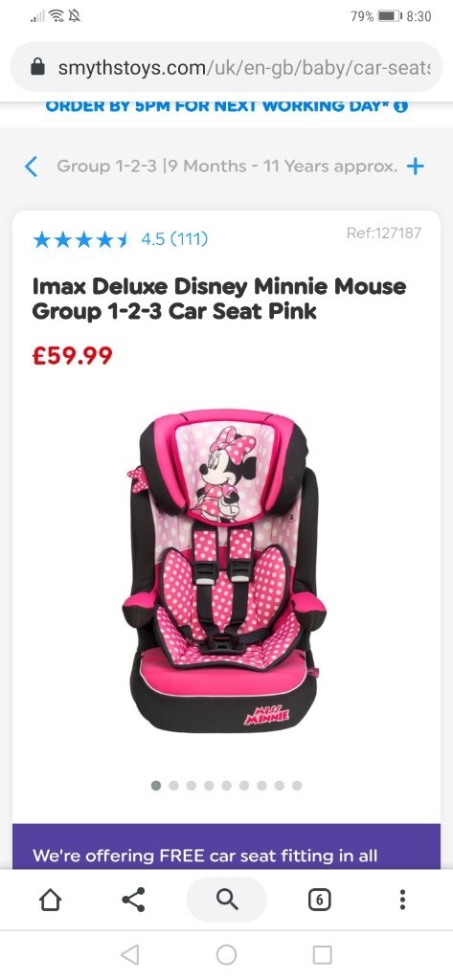Go back using the blue chevron arrow
The image size is (453, 980).
pos(31,167)
